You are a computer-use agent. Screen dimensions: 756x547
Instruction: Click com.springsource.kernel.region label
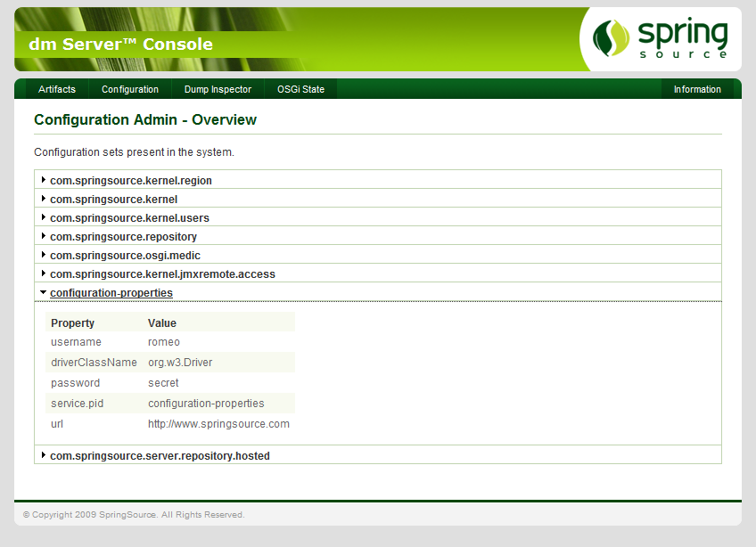pyautogui.click(x=131, y=181)
